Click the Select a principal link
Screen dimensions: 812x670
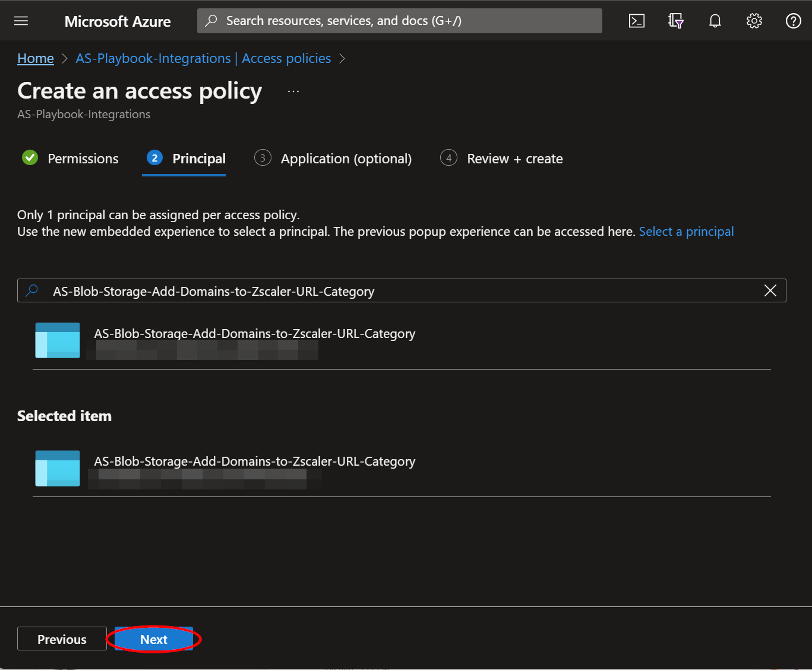[686, 232]
